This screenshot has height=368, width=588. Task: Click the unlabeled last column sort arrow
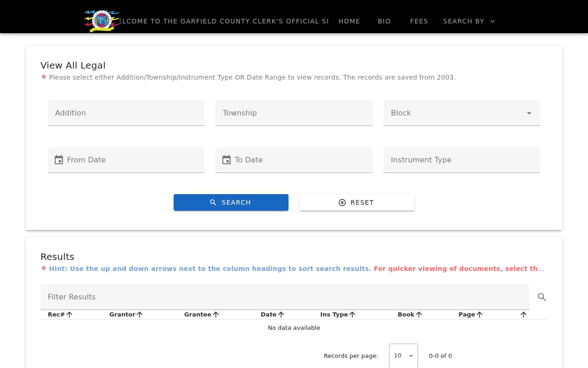pyautogui.click(x=523, y=315)
